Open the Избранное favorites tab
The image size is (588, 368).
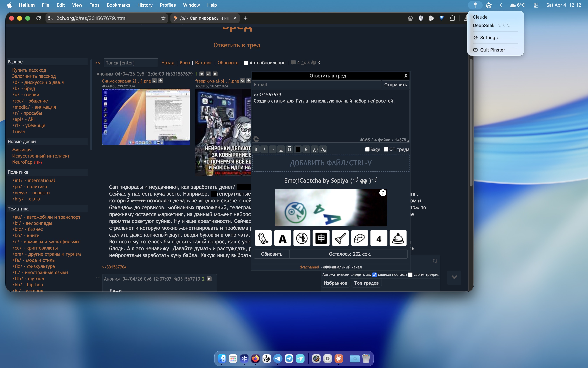tap(335, 283)
